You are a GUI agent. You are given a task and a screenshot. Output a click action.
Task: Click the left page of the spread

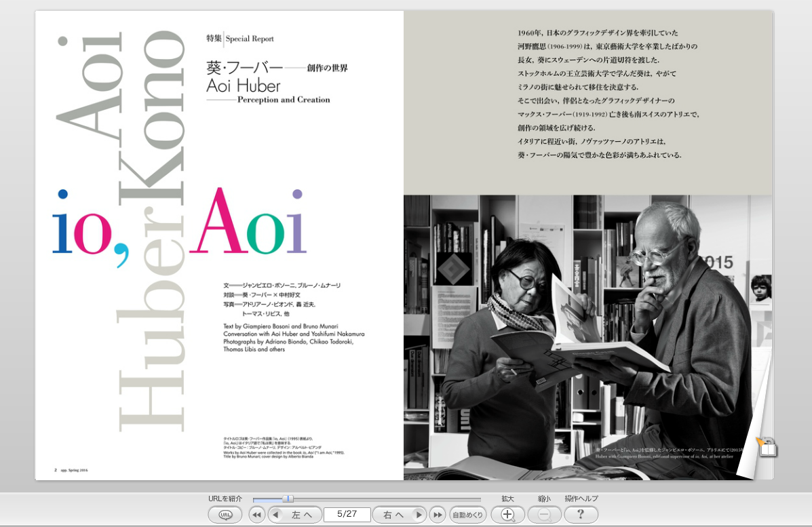pos(219,246)
